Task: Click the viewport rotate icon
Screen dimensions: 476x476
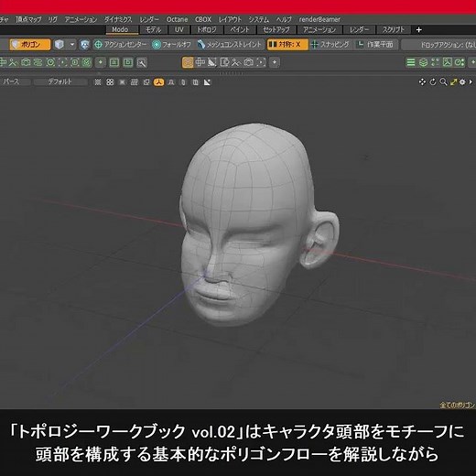Action: coord(433,81)
